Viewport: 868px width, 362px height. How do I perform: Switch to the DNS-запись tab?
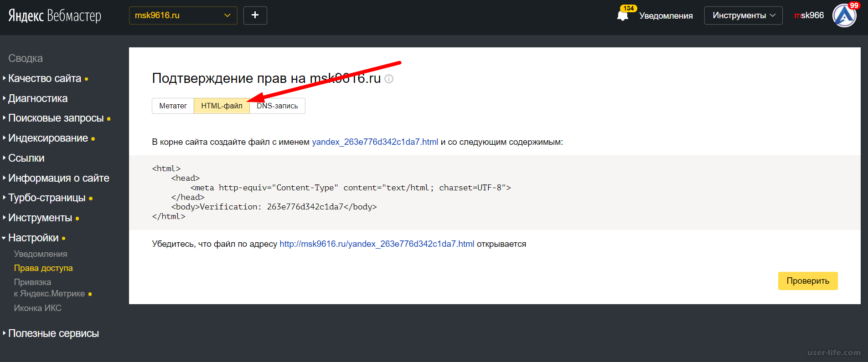(277, 106)
